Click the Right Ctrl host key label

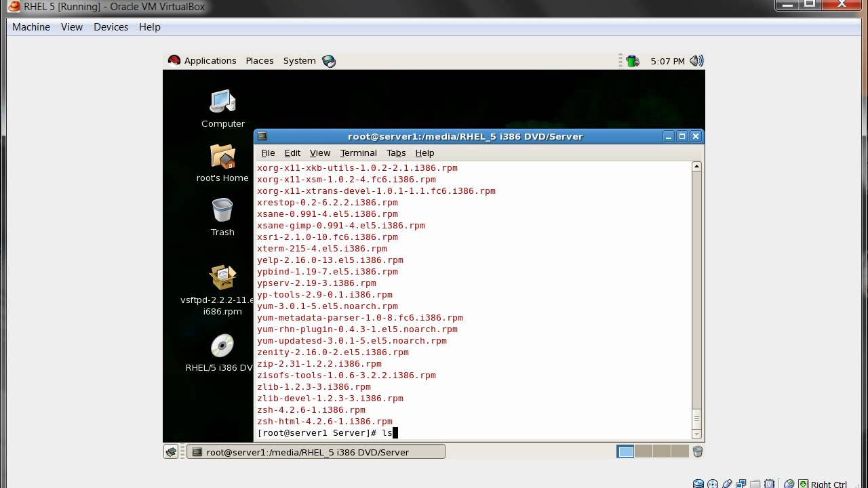click(x=829, y=484)
